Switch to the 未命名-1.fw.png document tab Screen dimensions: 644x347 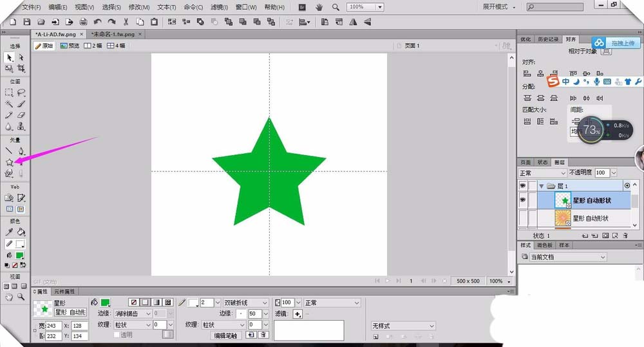(x=113, y=33)
